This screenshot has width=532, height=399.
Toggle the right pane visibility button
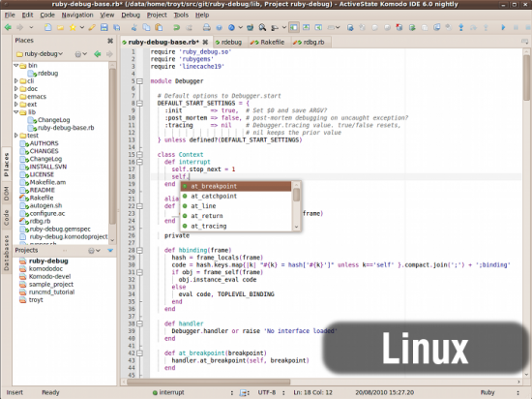pos(318,27)
